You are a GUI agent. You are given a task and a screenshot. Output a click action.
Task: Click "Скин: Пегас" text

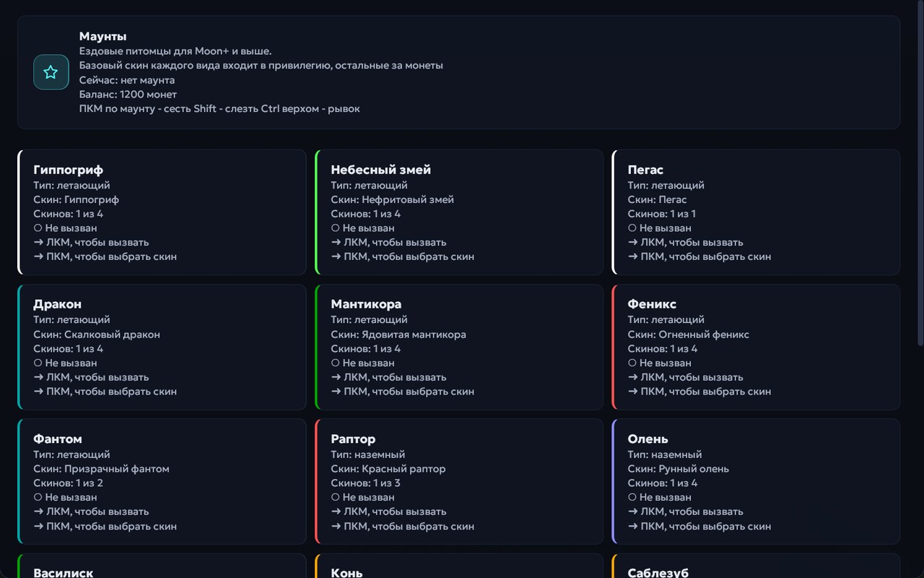tap(658, 199)
